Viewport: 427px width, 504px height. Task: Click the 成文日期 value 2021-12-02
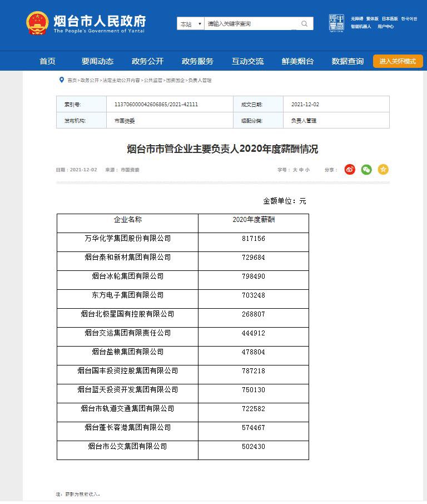coord(305,105)
